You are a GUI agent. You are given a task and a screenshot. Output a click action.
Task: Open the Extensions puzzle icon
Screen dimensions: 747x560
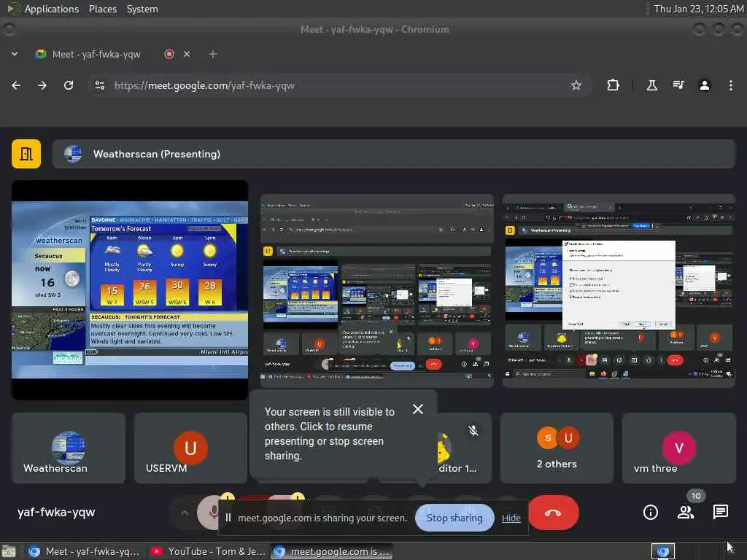pyautogui.click(x=613, y=85)
